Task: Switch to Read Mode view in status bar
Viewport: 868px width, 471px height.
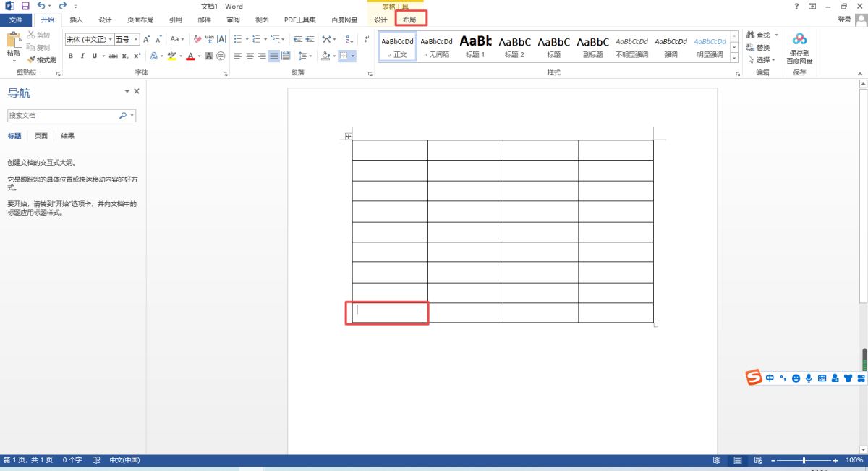Action: click(x=717, y=460)
